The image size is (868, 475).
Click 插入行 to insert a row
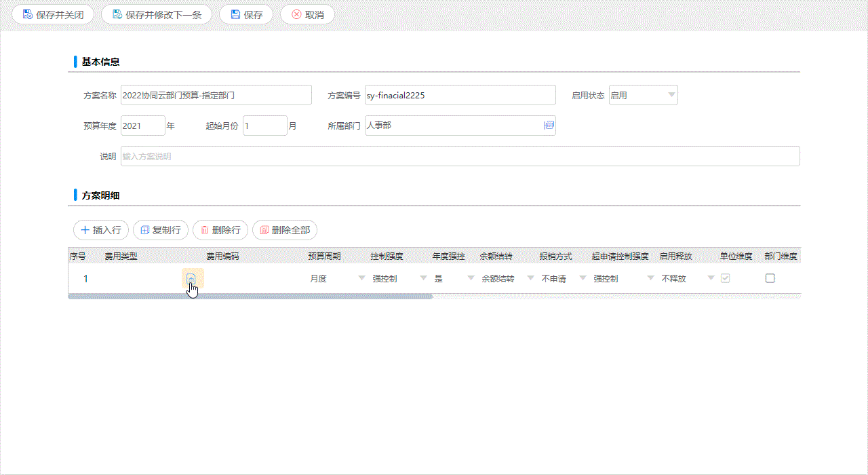click(101, 230)
